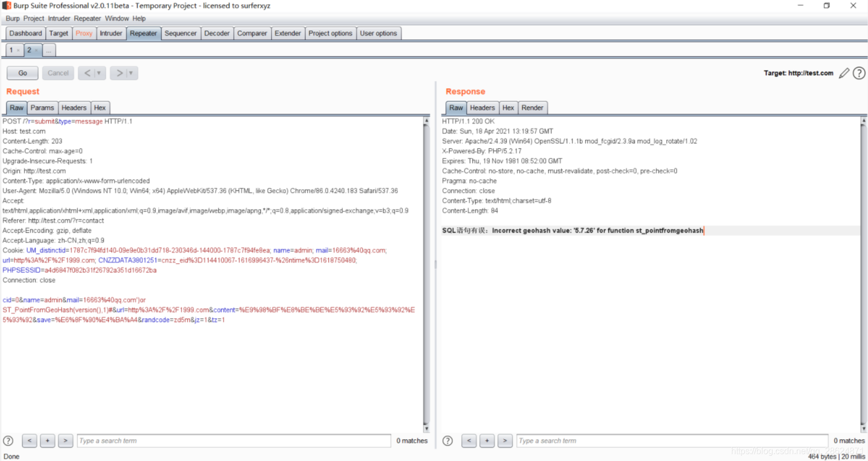Screen dimensions: 868x461
Task: Select the Repeater tab
Action: (143, 33)
